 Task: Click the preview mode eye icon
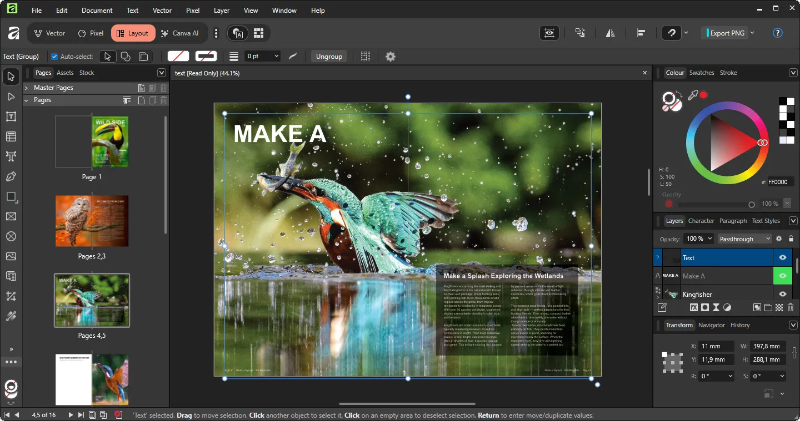(x=549, y=33)
